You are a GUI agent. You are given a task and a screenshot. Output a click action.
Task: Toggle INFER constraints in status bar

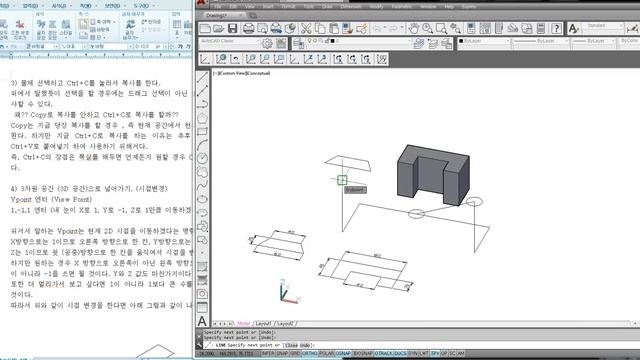(268, 353)
